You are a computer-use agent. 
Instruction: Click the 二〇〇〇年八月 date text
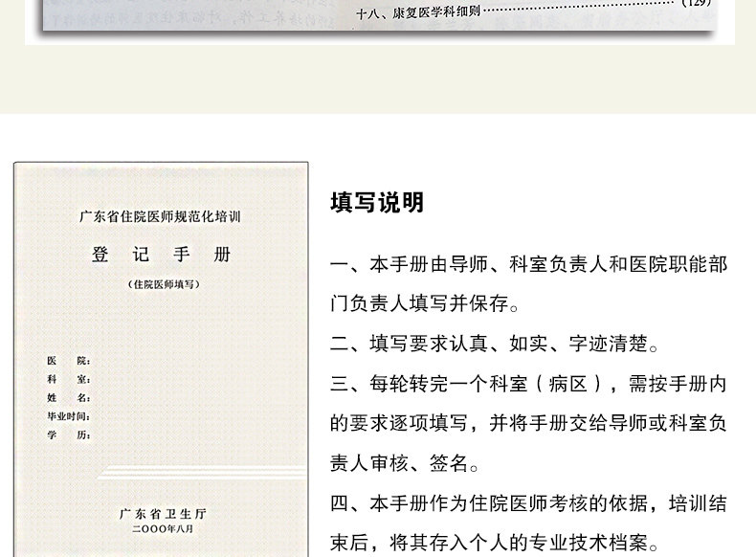[163, 529]
